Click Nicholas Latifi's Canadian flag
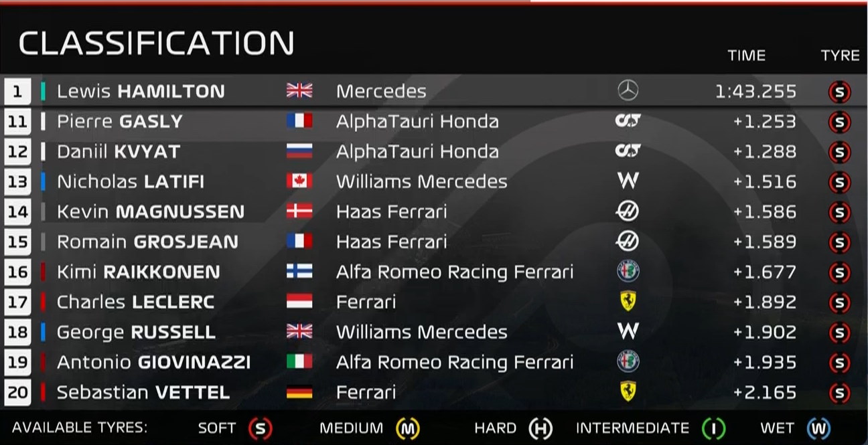 coord(299,181)
